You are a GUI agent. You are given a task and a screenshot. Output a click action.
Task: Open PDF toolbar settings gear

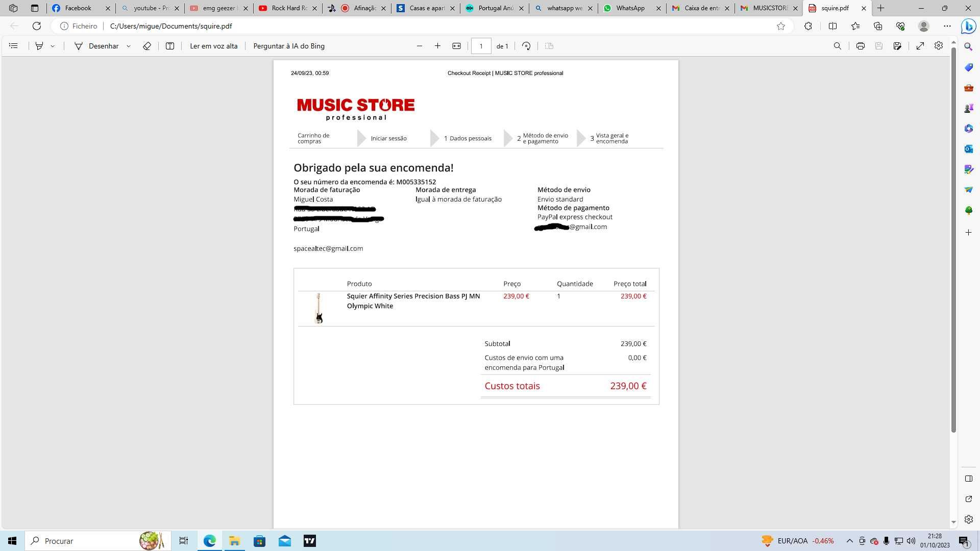click(939, 46)
